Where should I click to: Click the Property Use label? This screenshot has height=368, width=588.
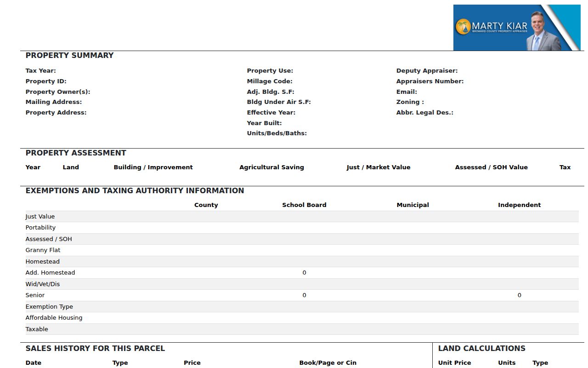click(x=270, y=71)
